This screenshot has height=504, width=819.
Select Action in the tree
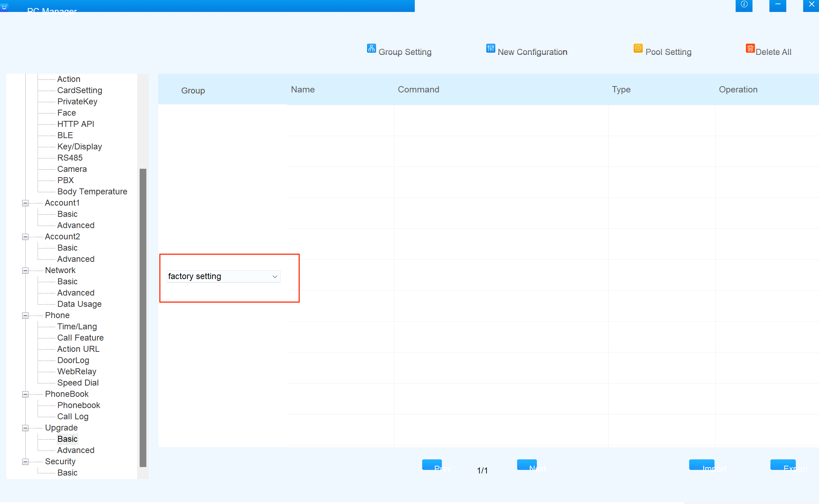(69, 79)
